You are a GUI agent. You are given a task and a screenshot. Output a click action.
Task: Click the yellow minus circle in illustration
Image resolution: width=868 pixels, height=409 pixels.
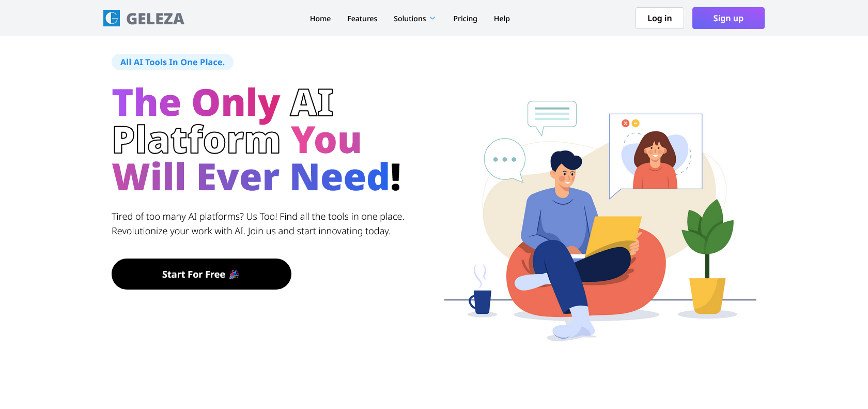636,123
